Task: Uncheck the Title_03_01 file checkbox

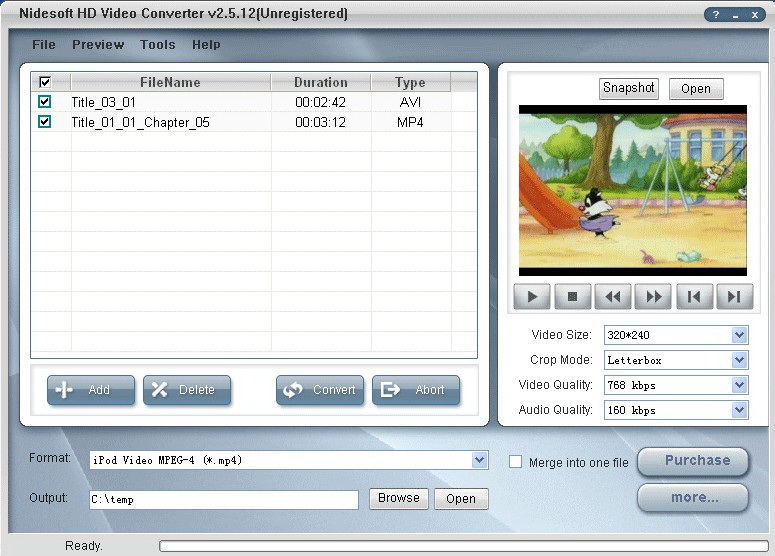Action: [x=44, y=102]
